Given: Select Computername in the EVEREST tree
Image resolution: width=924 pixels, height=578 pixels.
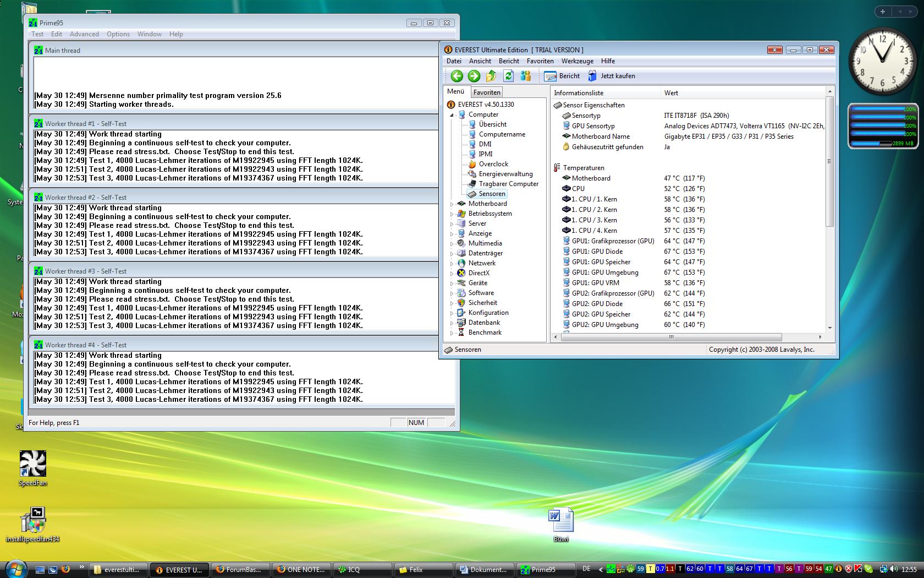Looking at the screenshot, I should point(502,134).
